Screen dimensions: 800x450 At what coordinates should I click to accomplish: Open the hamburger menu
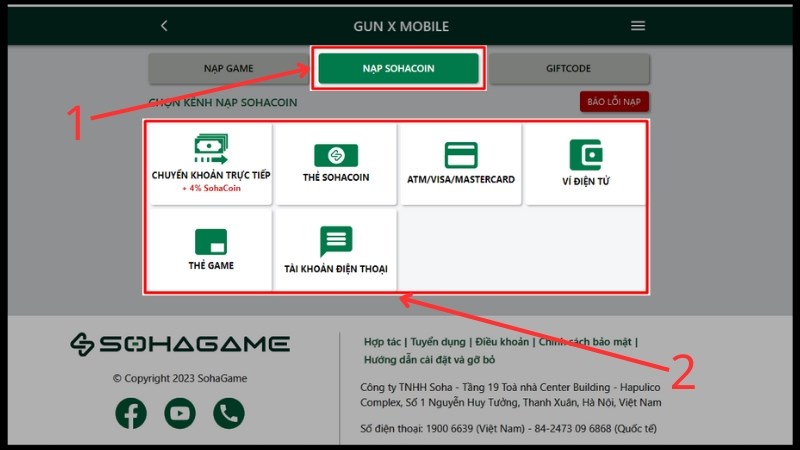638,26
